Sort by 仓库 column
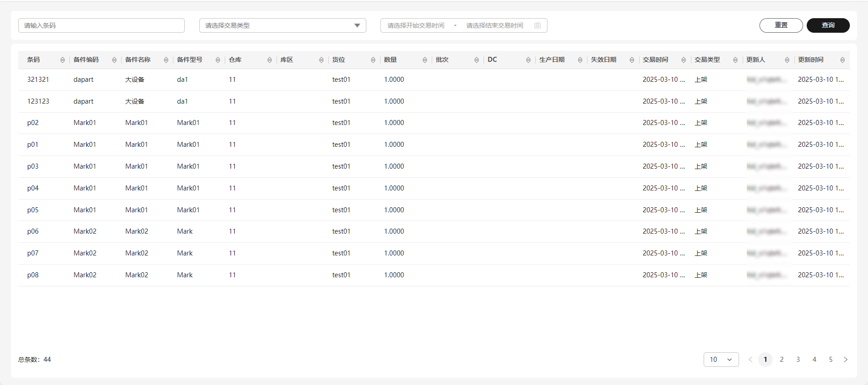868x385 pixels. [x=270, y=60]
